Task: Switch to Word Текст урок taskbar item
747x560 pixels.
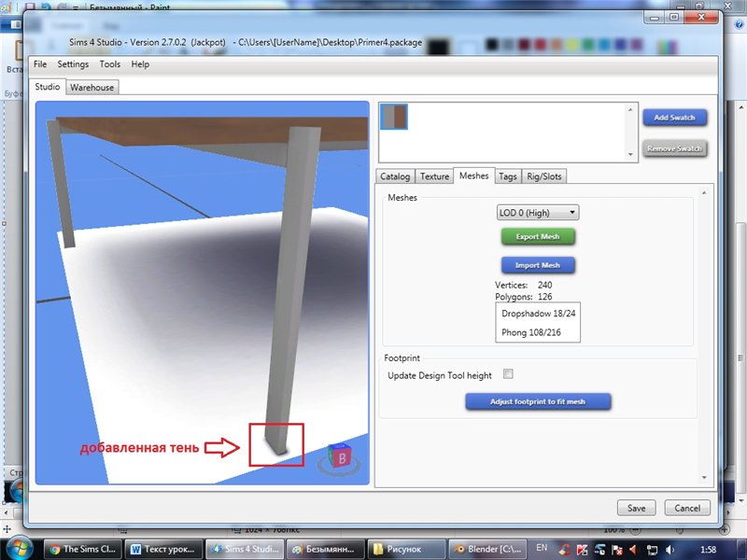Action: (163, 549)
